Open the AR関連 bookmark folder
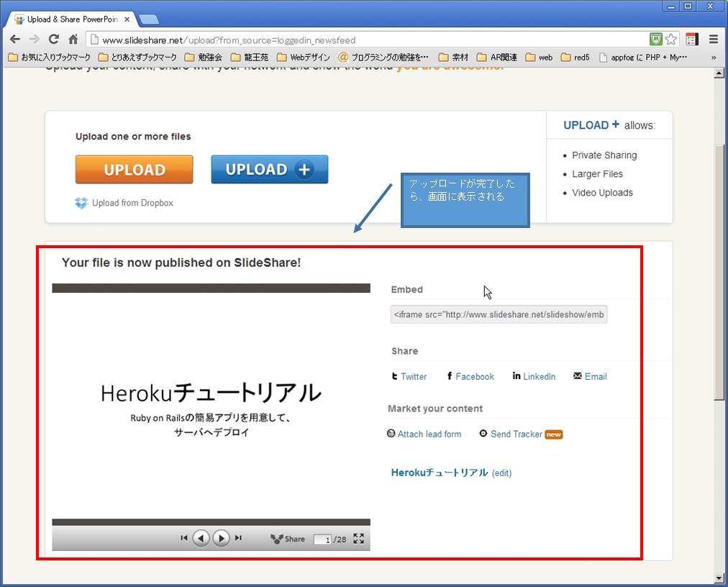The image size is (728, 587). coord(497,57)
